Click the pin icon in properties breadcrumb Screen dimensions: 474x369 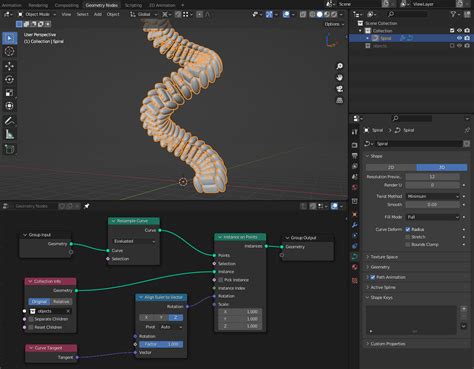[x=467, y=130]
